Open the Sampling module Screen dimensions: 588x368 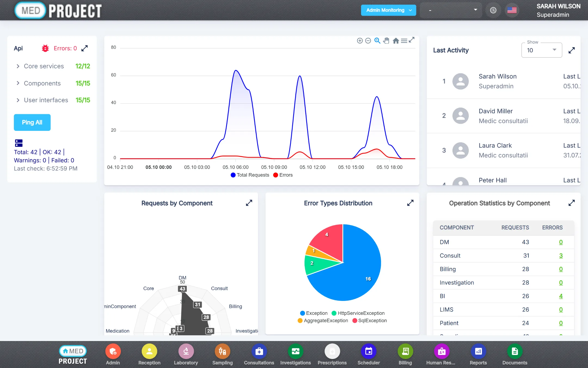pos(222,355)
